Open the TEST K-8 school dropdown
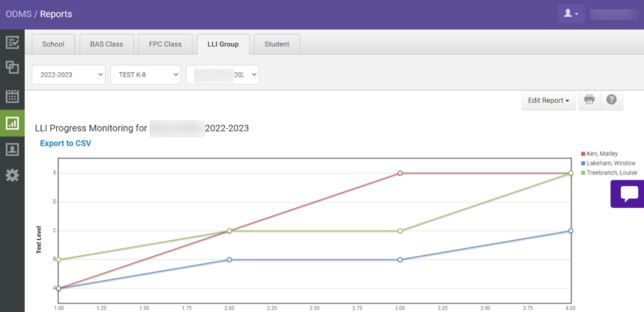This screenshot has width=644, height=312. (145, 74)
